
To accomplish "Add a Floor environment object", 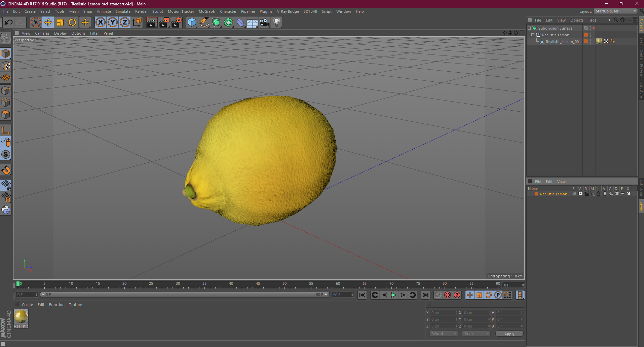I will [253, 22].
